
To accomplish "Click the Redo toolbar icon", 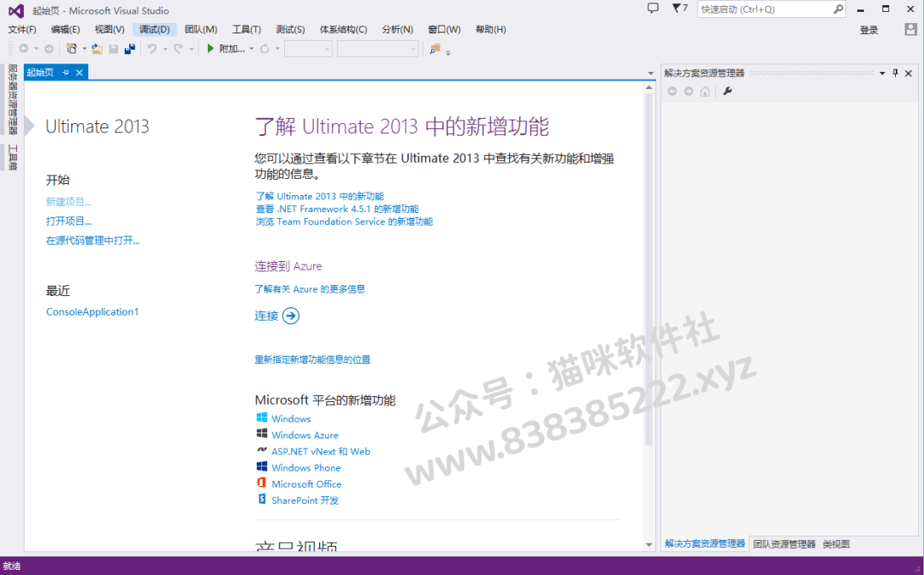I will (178, 49).
